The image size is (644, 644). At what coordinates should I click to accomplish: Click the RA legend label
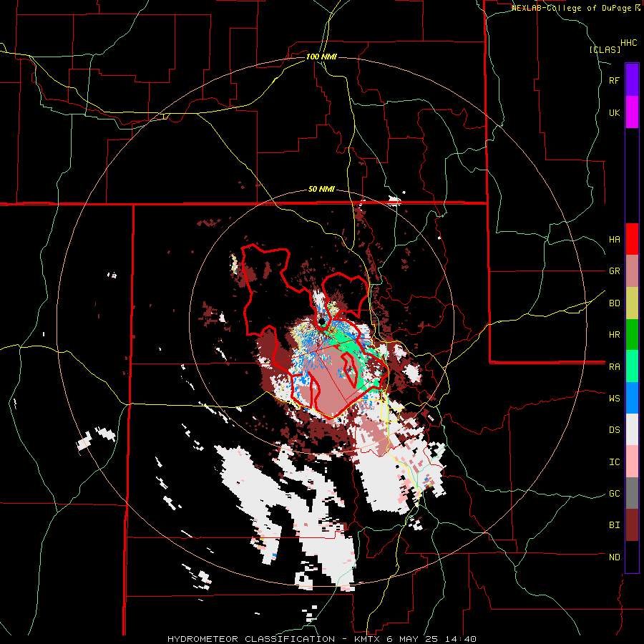click(x=614, y=367)
